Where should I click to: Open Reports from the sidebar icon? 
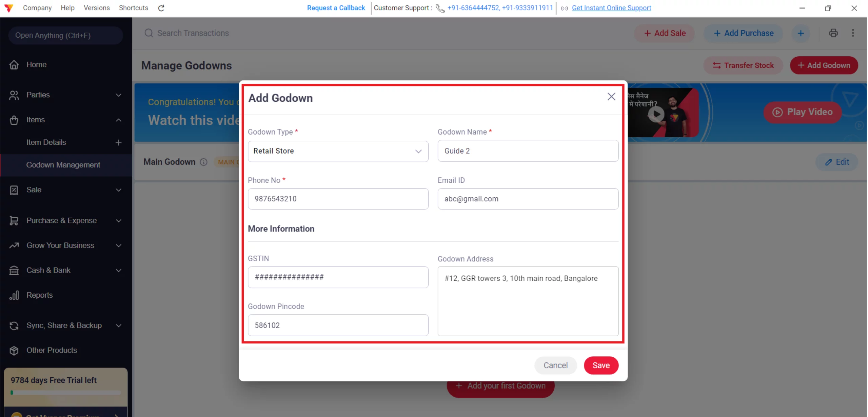14,295
